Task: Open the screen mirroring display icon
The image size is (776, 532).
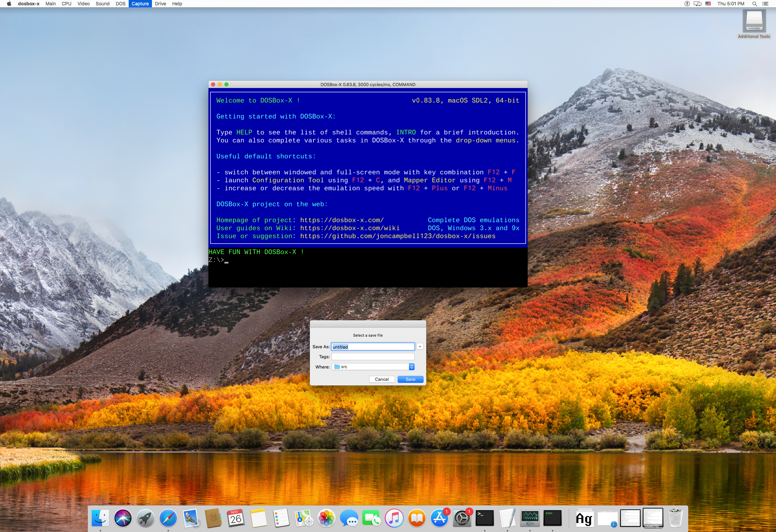Action: point(698,4)
